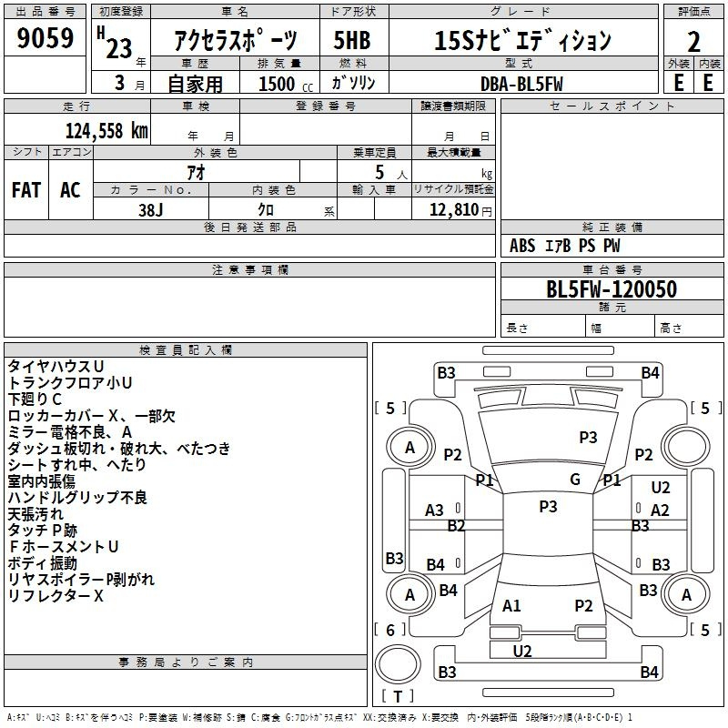Select the evaluation score 2 box
728x728 pixels.
[693, 41]
